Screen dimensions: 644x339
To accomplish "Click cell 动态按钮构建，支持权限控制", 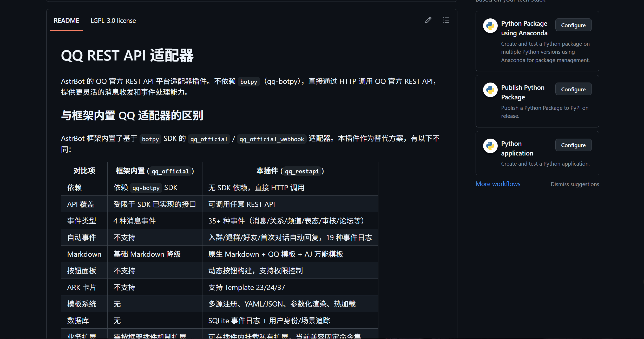I will 290,270.
